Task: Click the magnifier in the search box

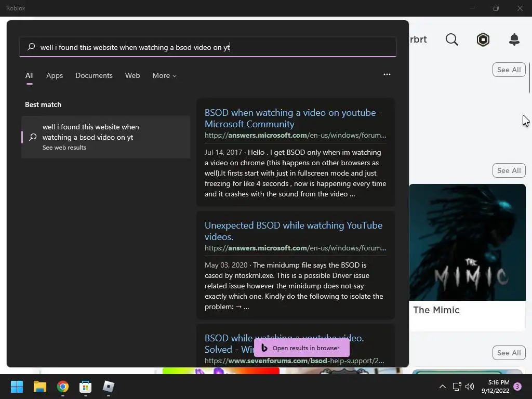Action: coord(31,47)
